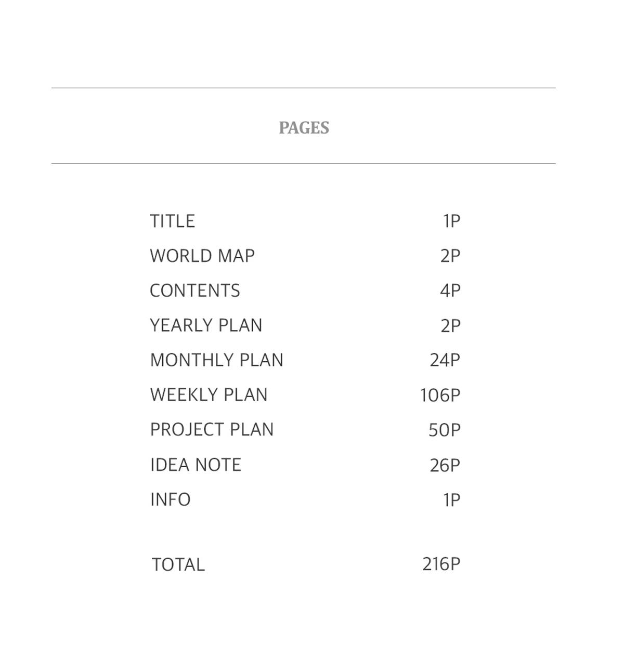
Task: Click the 50P page count
Action: coord(444,430)
